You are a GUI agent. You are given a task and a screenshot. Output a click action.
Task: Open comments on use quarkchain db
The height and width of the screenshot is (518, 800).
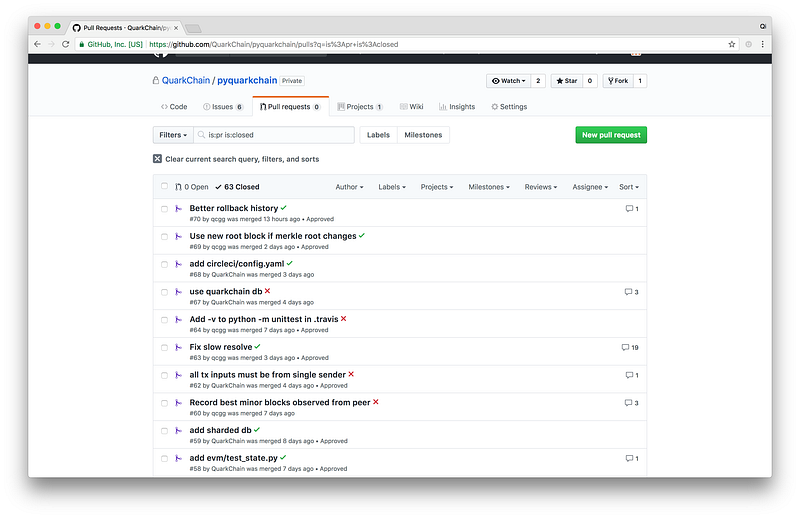point(632,292)
